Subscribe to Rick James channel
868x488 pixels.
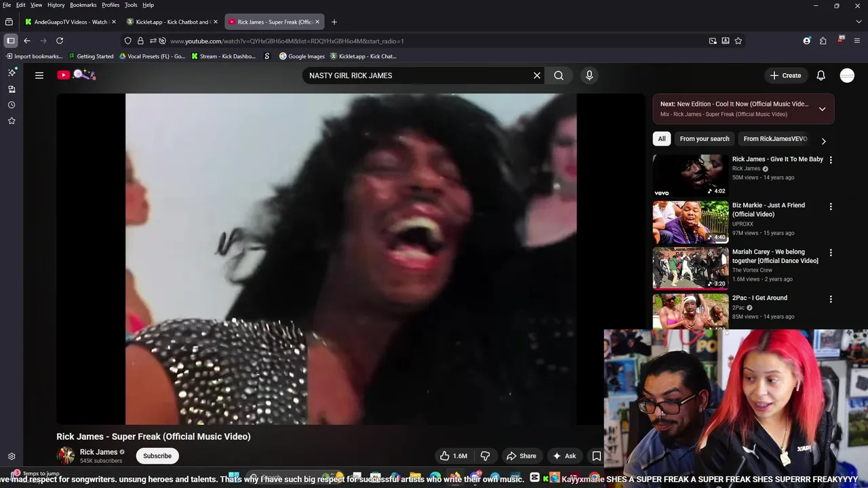(x=157, y=456)
